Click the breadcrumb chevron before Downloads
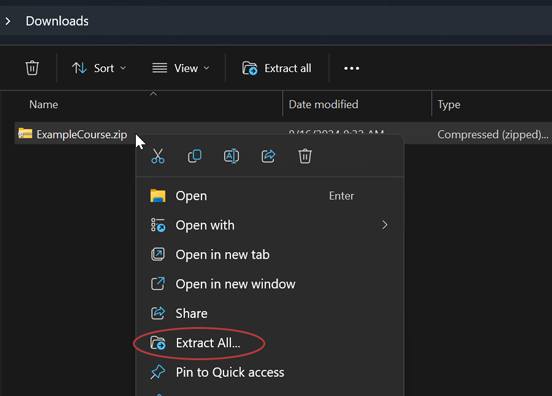The height and width of the screenshot is (396, 552). (8, 21)
